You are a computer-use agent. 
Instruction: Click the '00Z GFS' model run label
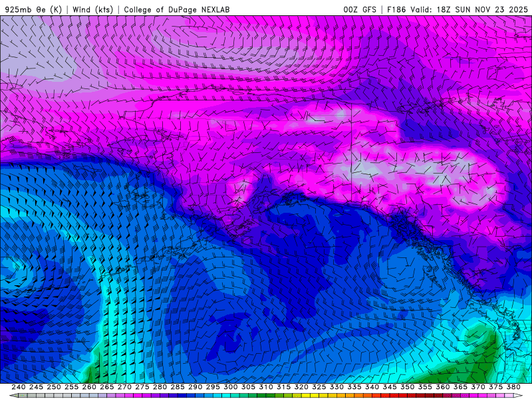click(360, 9)
